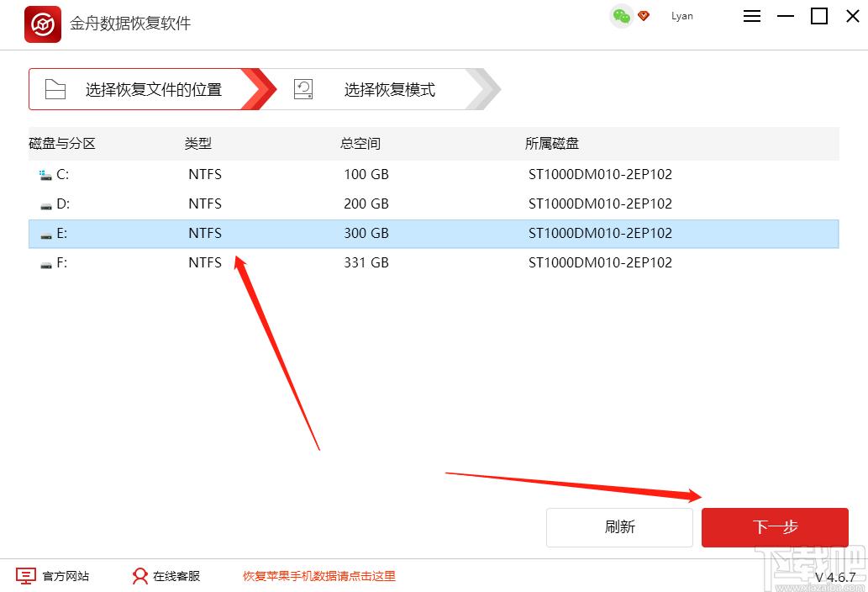This screenshot has width=868, height=592.
Task: Click NTFS type in C: row
Action: pos(205,174)
